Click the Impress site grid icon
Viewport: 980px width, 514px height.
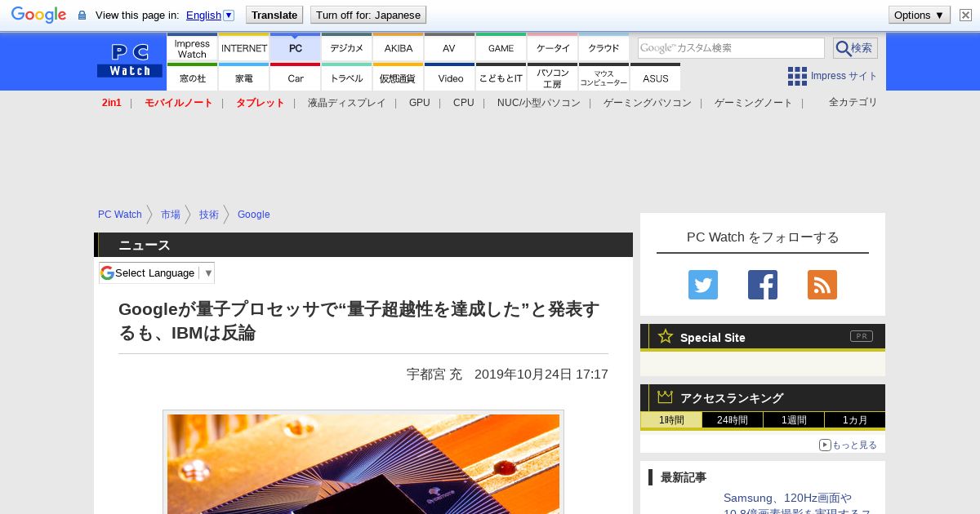click(797, 76)
